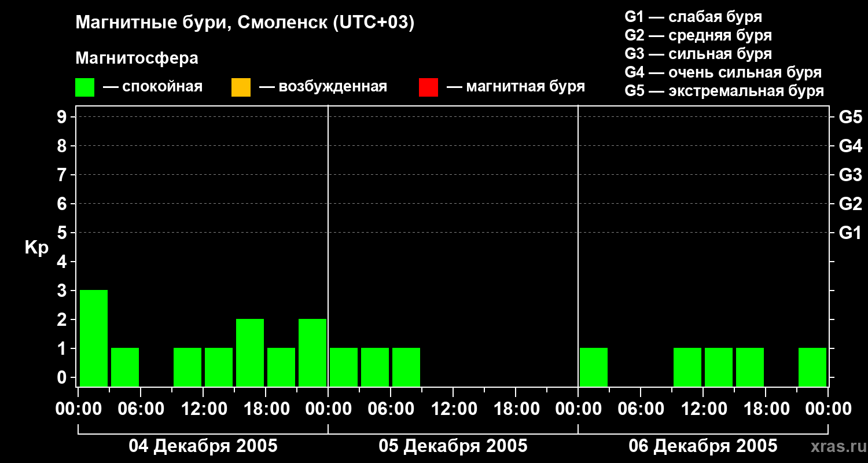Screen dimensions: 868x463
Task: Click the 'G3 — сильная буря' legend line
Action: (x=698, y=54)
